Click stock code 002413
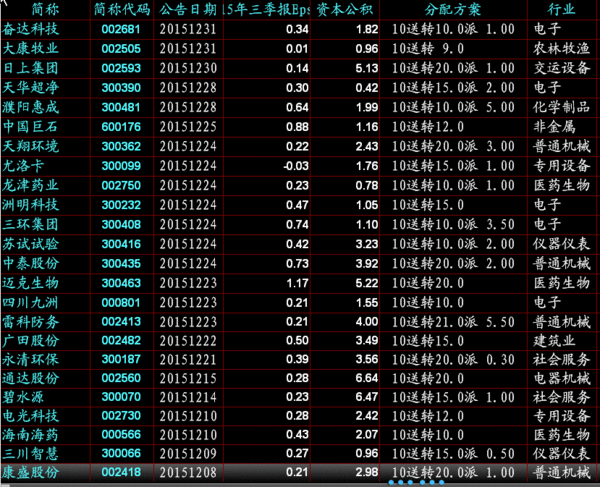Image resolution: width=600 pixels, height=487 pixels. (x=121, y=322)
